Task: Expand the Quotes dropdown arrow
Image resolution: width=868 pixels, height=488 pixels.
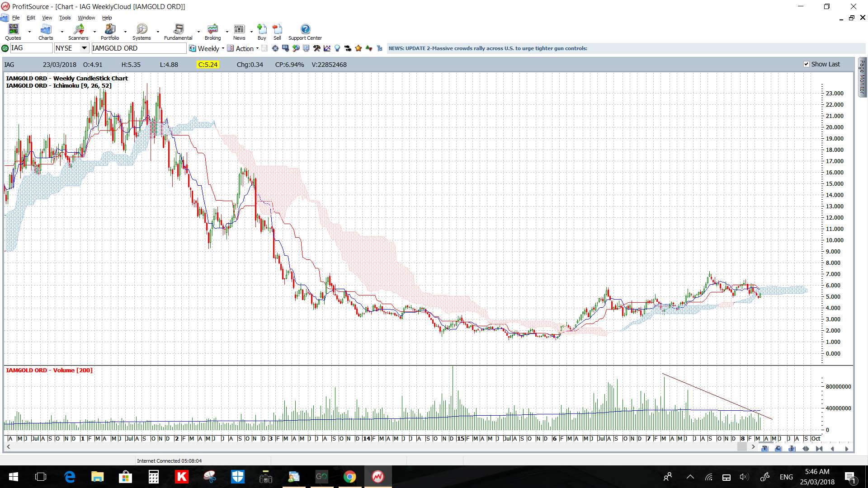Action: coord(29,32)
